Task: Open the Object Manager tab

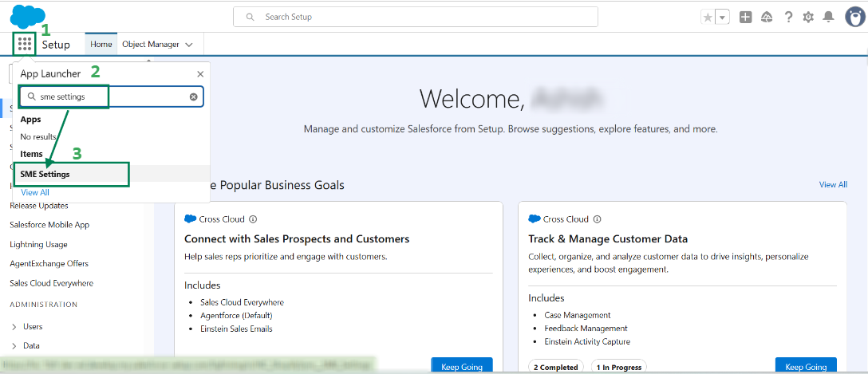Action: tap(151, 45)
